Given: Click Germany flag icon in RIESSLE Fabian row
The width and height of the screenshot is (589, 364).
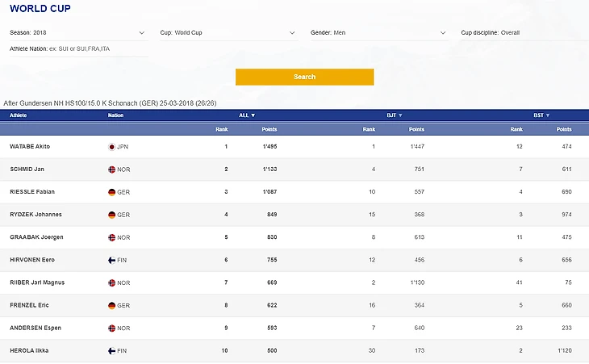Looking at the screenshot, I should [x=112, y=192].
